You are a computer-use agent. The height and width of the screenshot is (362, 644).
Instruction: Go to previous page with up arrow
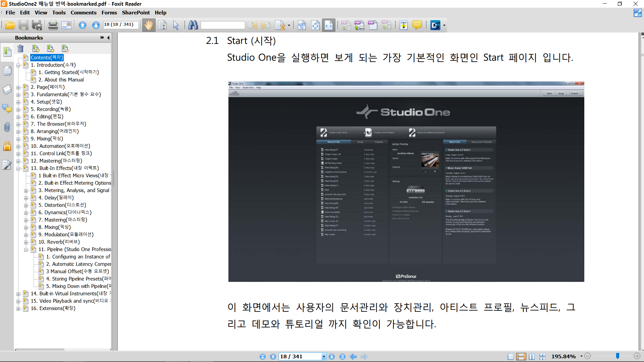point(83,25)
